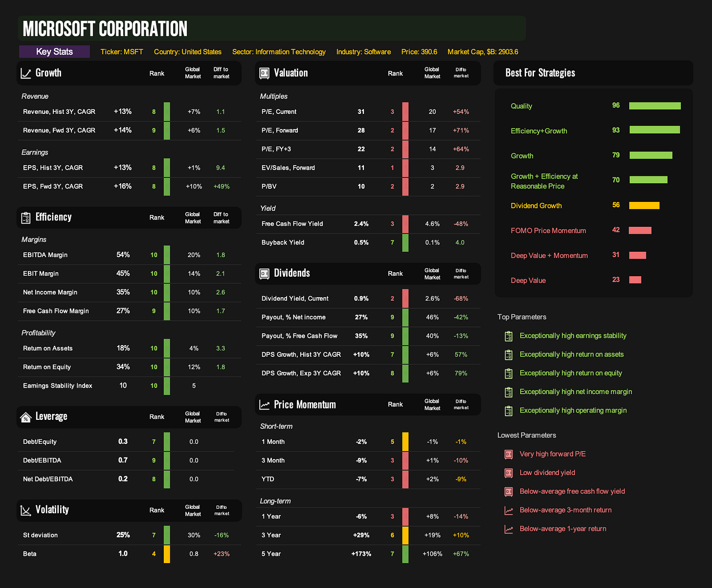The image size is (712, 588).
Task: Click yellow rank bar in 1 Month row
Action: point(405,442)
